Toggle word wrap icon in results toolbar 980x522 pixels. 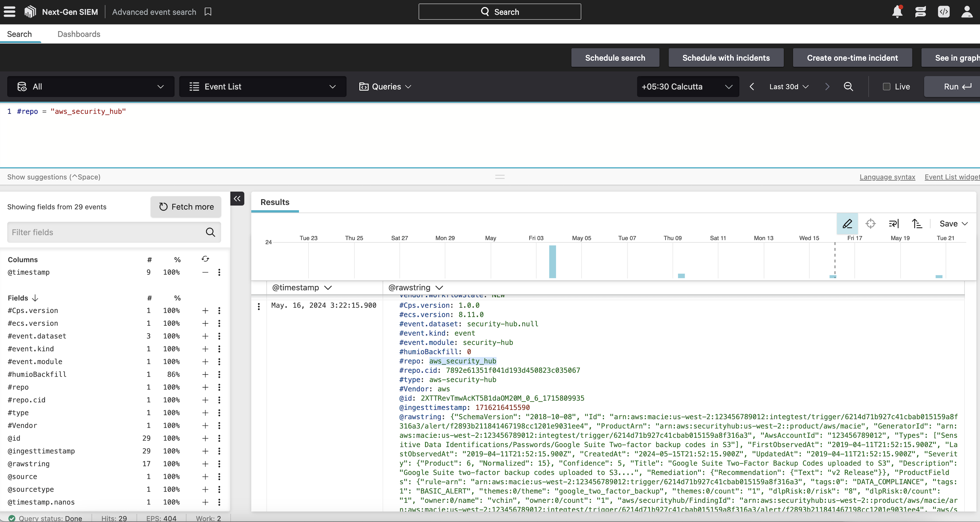pos(894,223)
